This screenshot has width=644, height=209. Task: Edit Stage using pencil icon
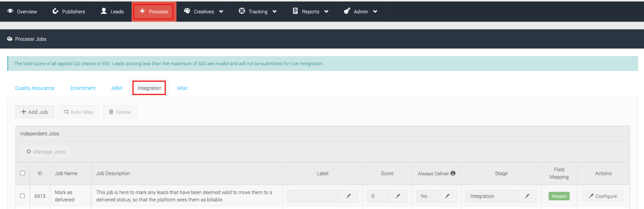click(x=527, y=196)
